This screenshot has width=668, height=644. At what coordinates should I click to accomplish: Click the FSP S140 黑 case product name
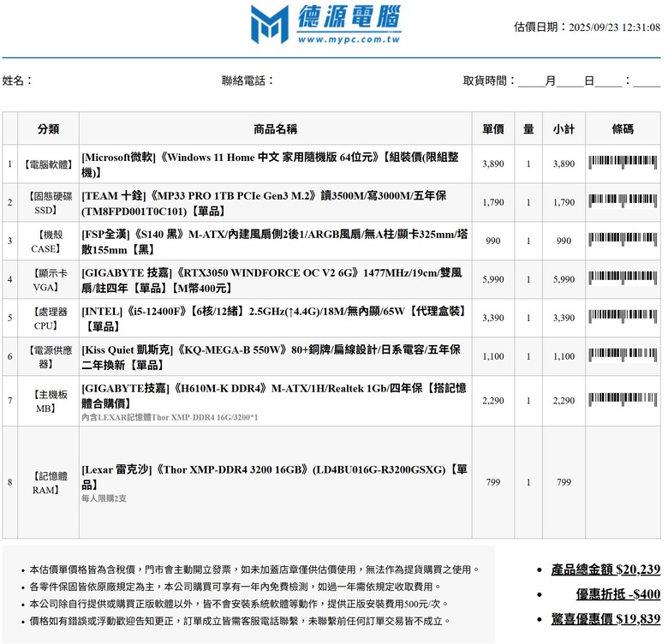275,241
